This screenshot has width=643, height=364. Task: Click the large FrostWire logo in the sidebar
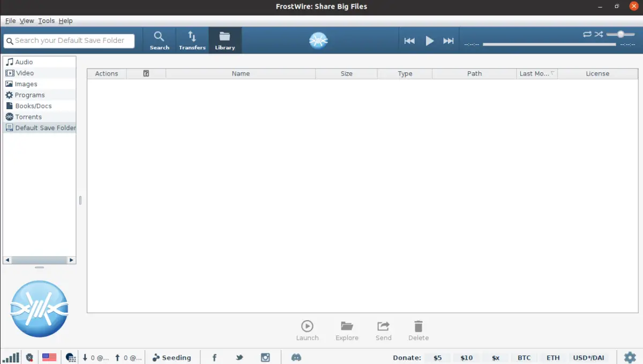39,309
